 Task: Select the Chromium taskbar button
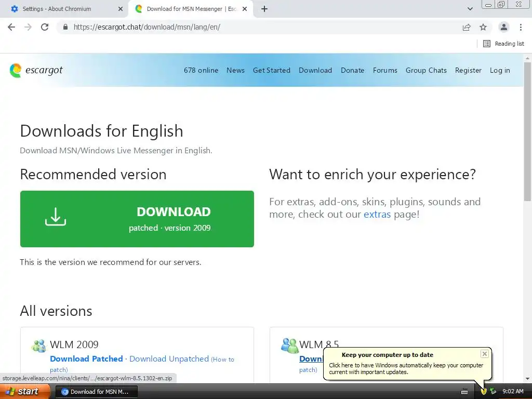pyautogui.click(x=96, y=392)
